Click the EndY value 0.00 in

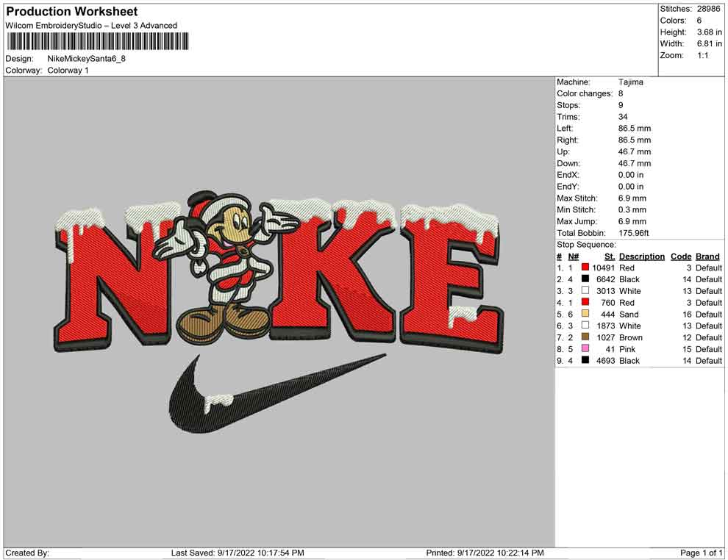(x=630, y=187)
